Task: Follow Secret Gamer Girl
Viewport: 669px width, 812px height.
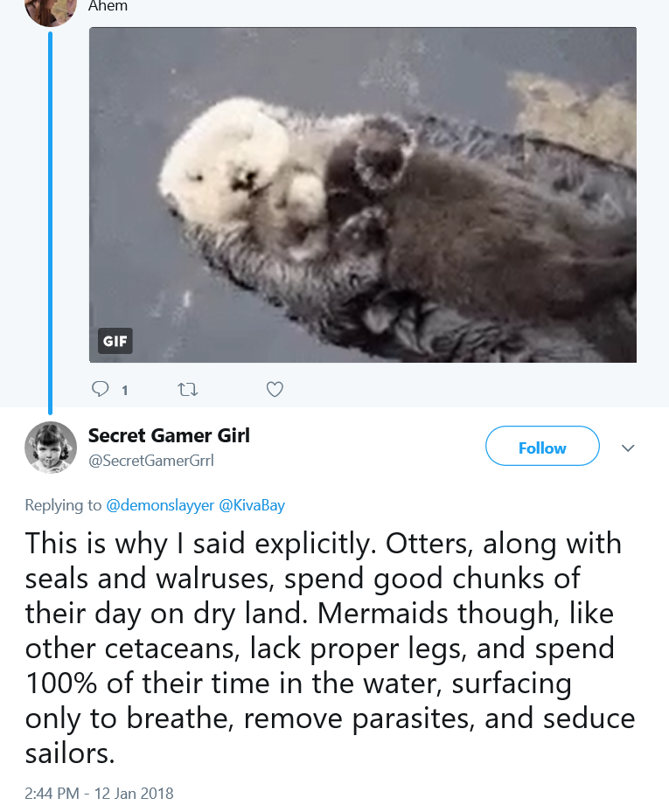Action: point(542,446)
